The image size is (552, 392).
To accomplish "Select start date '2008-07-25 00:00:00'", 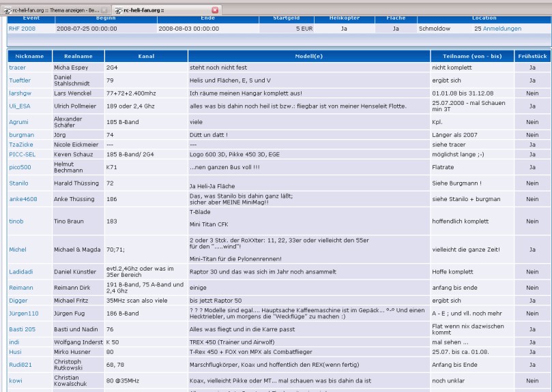I will point(87,29).
